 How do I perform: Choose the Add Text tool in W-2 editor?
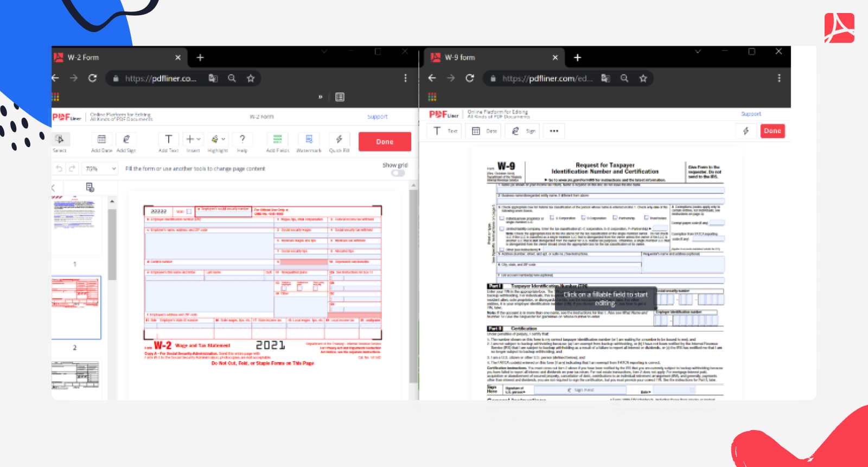pyautogui.click(x=168, y=142)
